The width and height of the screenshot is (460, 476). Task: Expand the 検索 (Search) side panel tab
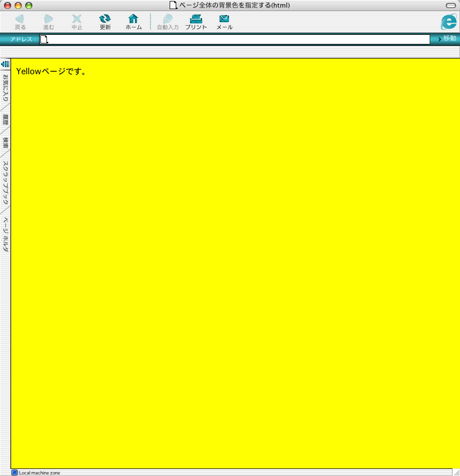[x=6, y=143]
